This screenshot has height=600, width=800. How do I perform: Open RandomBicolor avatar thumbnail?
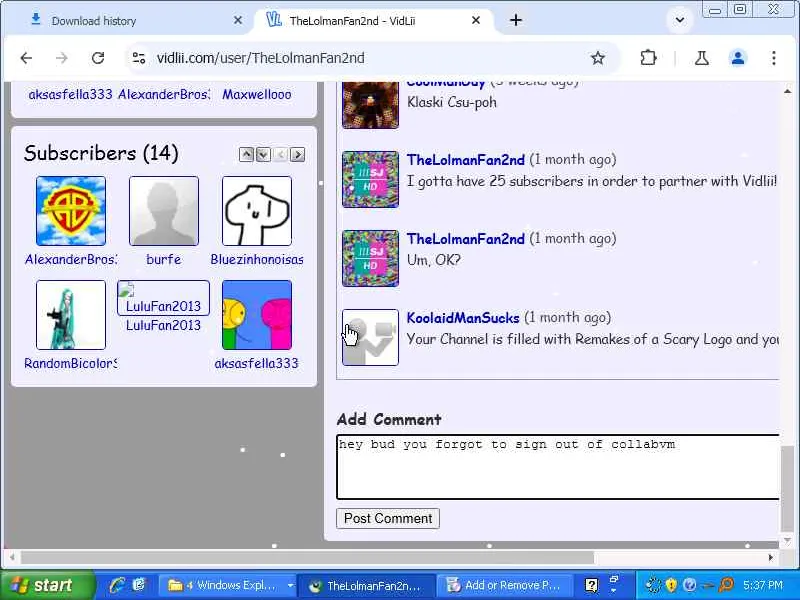71,315
